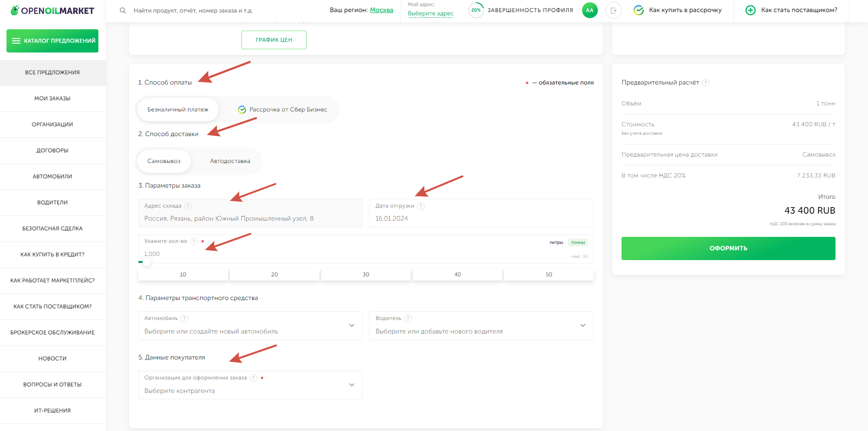Click the plus icon for becoming supplier

pyautogui.click(x=750, y=10)
